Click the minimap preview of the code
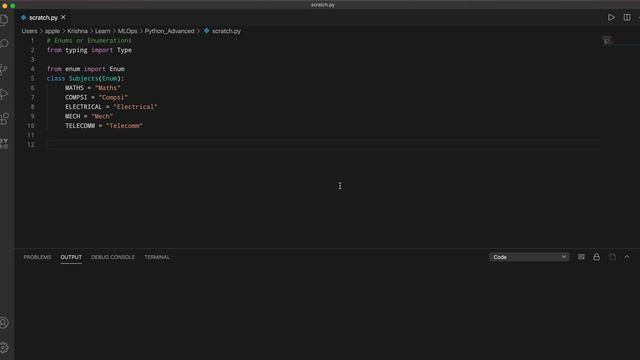This screenshot has width=640, height=360. pyautogui.click(x=607, y=40)
